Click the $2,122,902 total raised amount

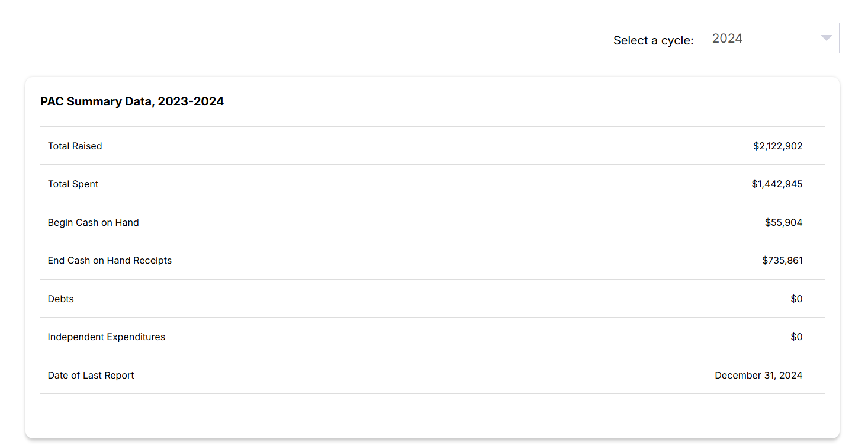coord(777,146)
